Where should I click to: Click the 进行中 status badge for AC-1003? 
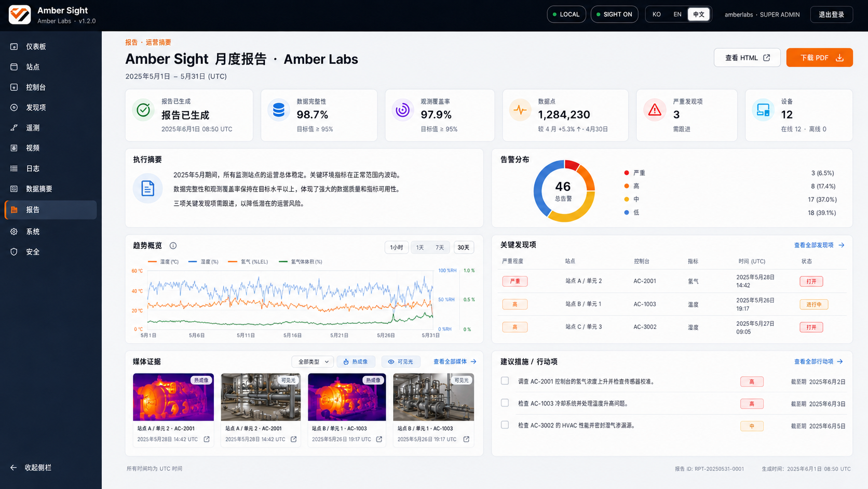point(813,305)
